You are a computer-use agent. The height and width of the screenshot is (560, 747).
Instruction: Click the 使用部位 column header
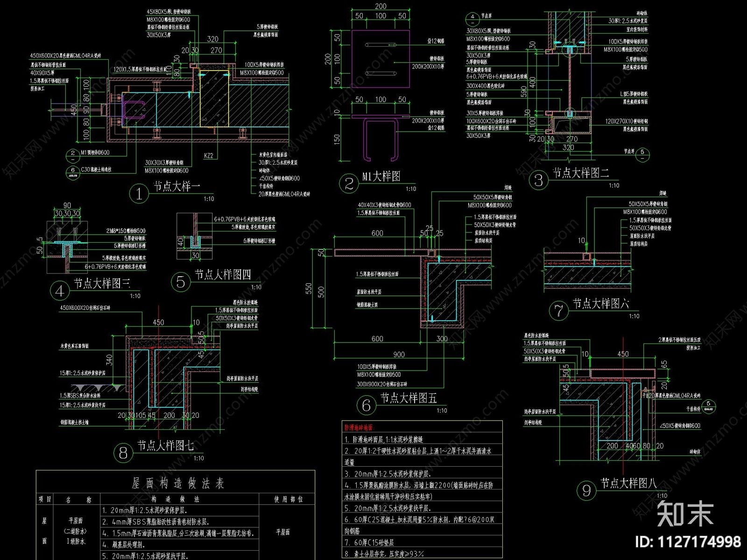coord(288,499)
